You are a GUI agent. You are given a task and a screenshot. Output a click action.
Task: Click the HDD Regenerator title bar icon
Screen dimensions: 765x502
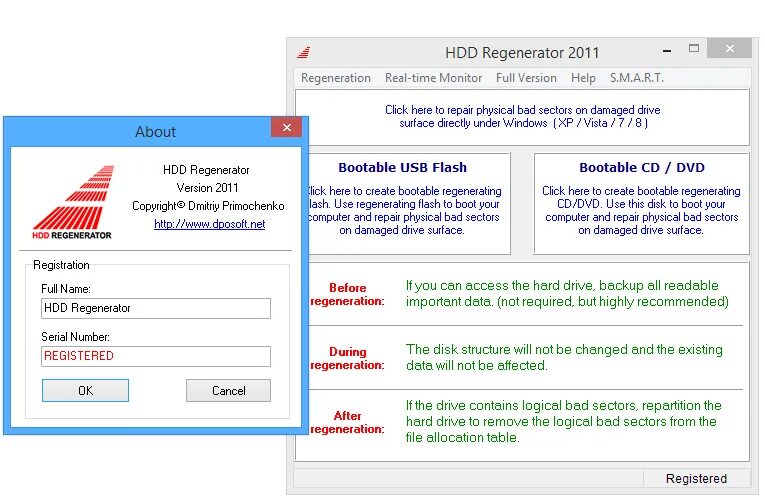(x=303, y=52)
